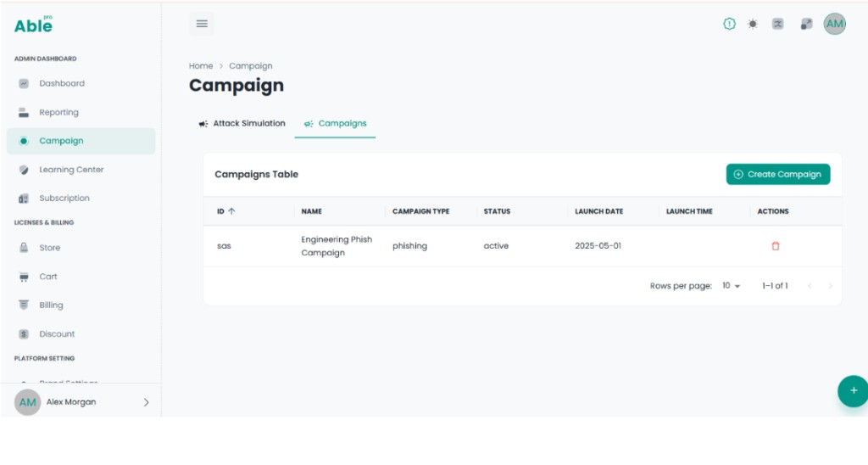The height and width of the screenshot is (465, 868).
Task: Click the Discount dollar icon
Action: [23, 334]
